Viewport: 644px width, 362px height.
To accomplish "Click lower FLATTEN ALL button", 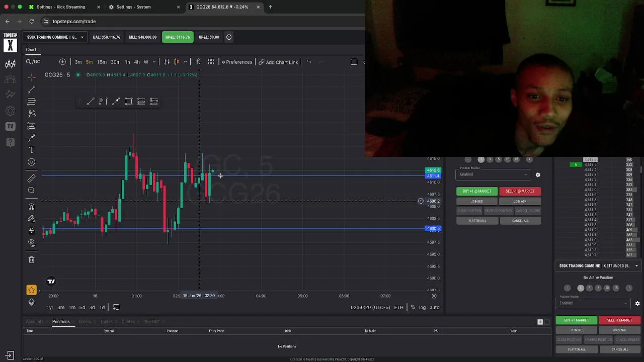I will point(577,349).
